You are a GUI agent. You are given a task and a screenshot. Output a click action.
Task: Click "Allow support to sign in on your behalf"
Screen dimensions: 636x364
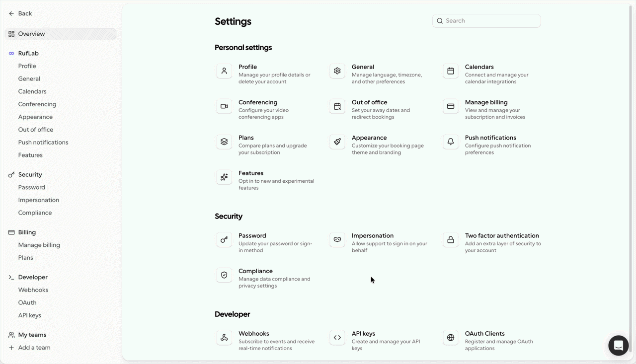(x=390, y=247)
